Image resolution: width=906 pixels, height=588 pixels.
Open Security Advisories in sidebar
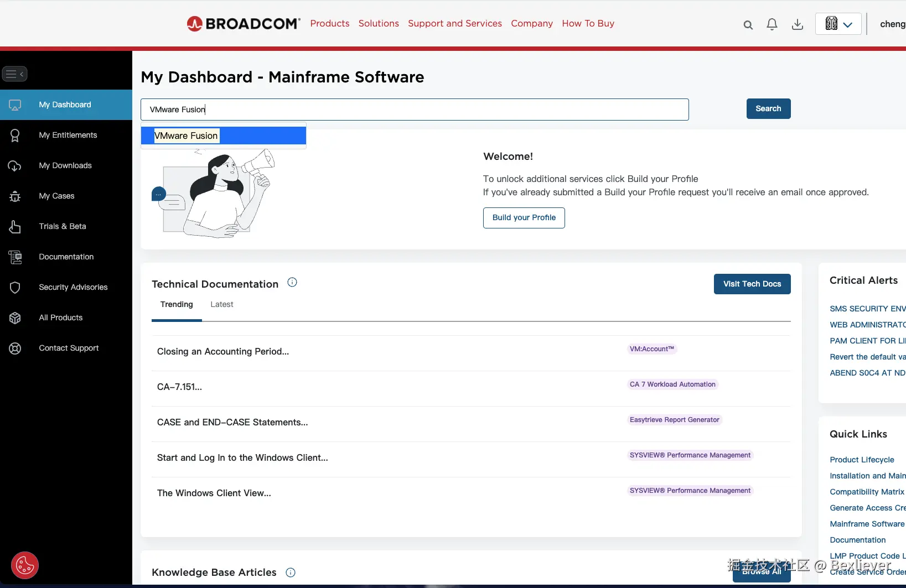(x=73, y=287)
